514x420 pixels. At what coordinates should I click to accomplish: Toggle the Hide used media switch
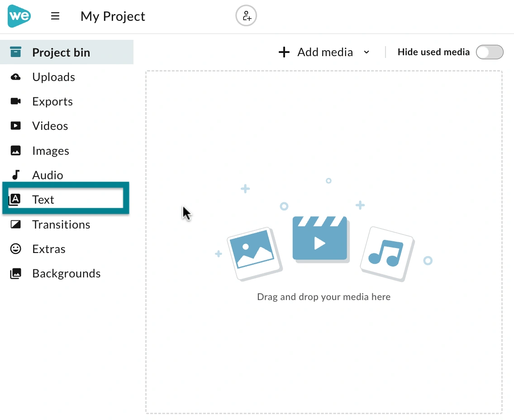pos(490,52)
